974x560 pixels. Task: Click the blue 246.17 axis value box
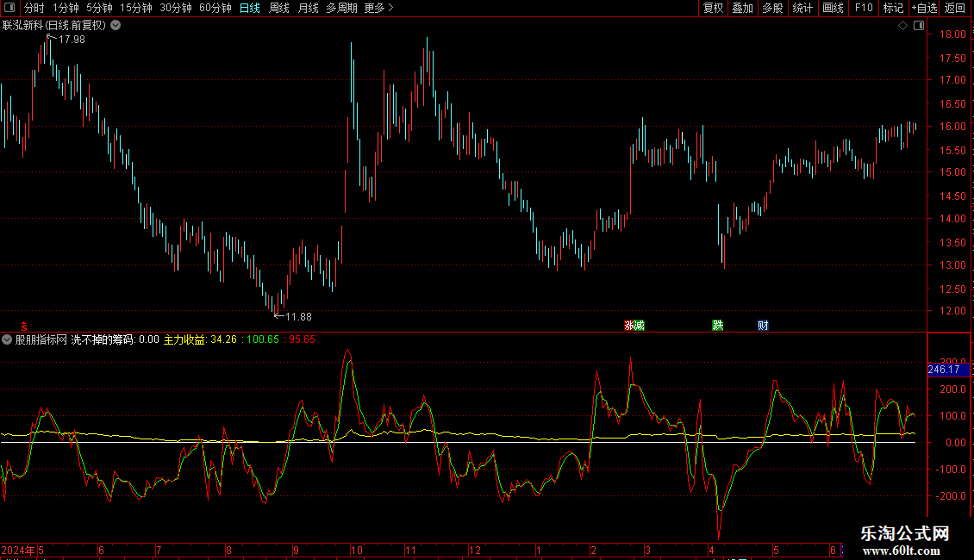(948, 370)
